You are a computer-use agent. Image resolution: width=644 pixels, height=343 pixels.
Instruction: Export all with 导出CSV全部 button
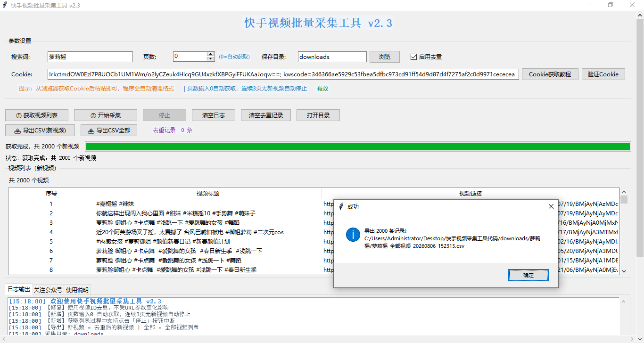pos(109,130)
